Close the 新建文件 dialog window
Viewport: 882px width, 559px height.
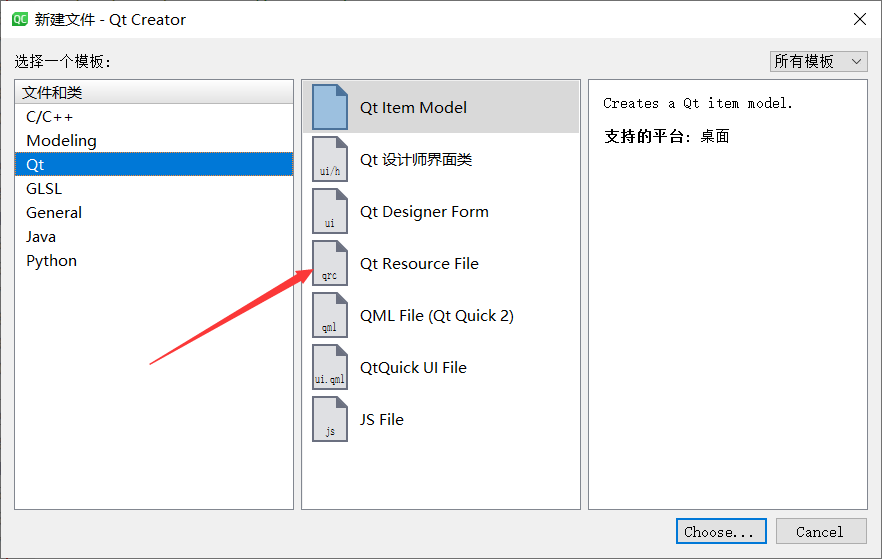point(860,19)
